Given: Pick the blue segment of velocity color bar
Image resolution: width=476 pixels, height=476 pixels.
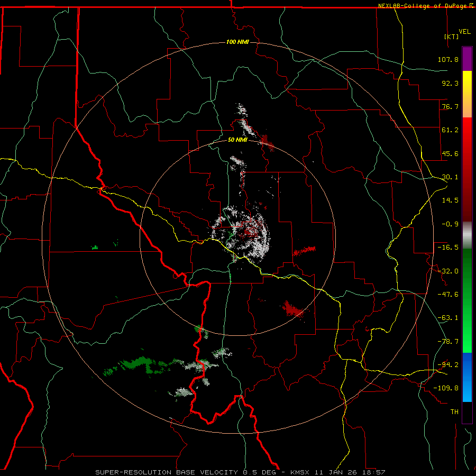Looking at the screenshot, I should pos(467,377).
